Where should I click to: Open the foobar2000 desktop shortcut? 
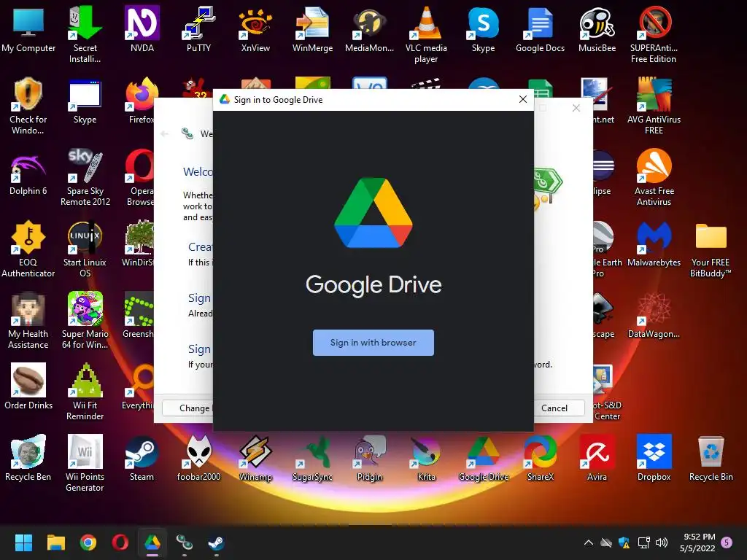(x=198, y=458)
